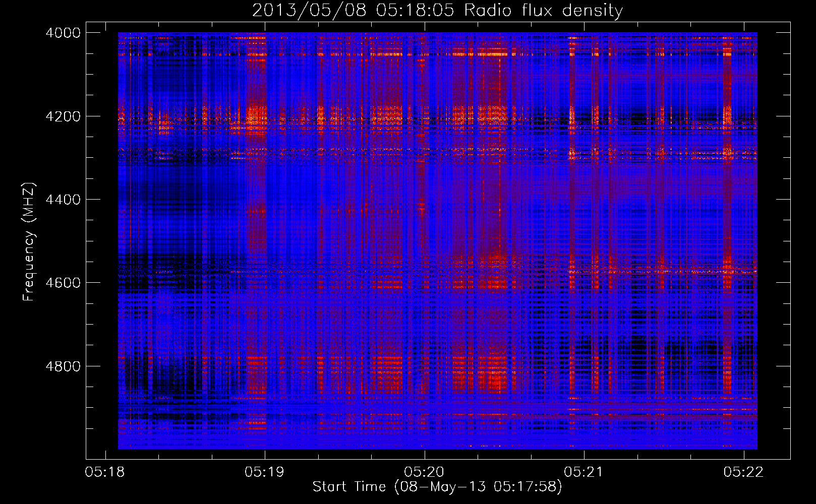This screenshot has width=816, height=504.
Task: Click the 05:18 time tick label
Action: 105,472
